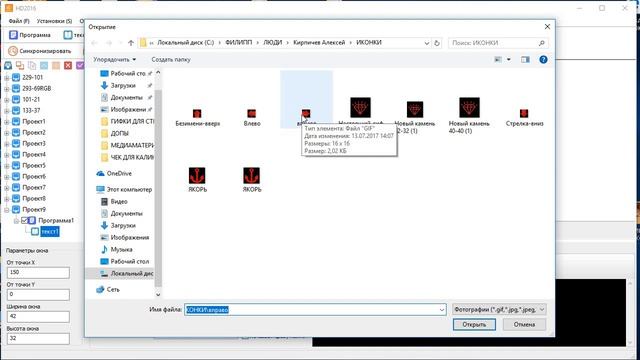Image resolution: width=640 pixels, height=360 pixels.
Task: Open the Файл (F) menu in HD2016
Action: point(19,21)
